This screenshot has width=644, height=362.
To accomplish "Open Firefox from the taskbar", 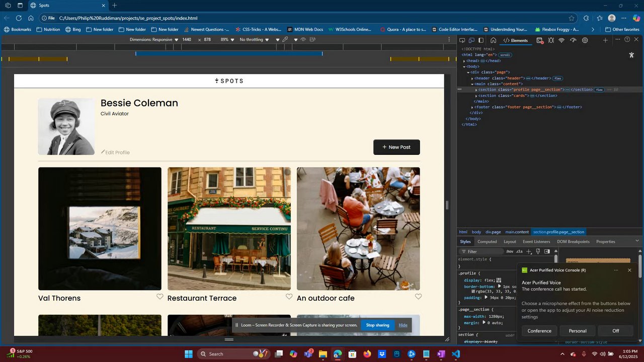I will click(367, 354).
